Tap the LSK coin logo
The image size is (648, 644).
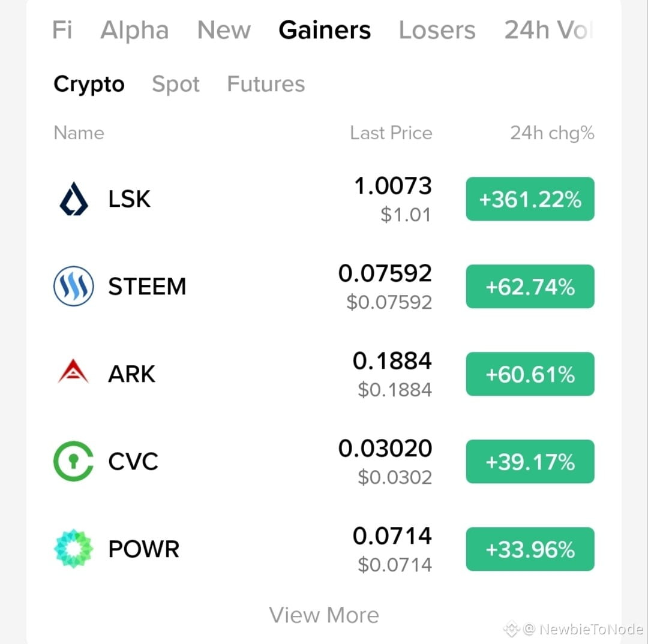[74, 198]
